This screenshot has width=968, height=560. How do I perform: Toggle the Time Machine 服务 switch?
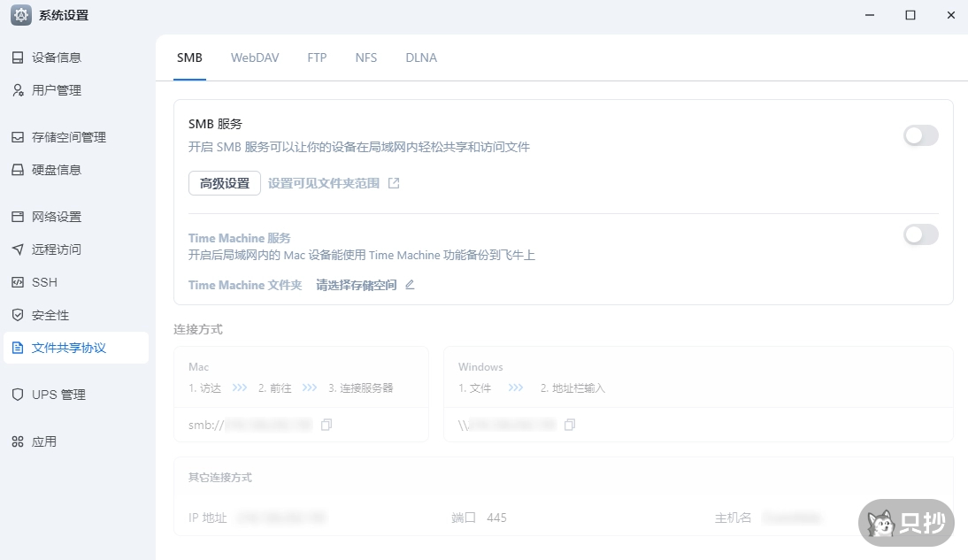click(x=920, y=234)
